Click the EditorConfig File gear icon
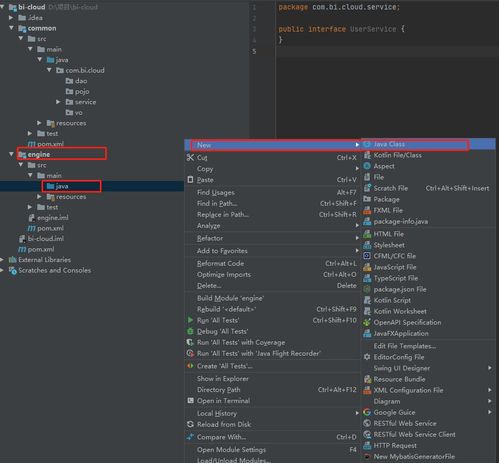 (367, 357)
